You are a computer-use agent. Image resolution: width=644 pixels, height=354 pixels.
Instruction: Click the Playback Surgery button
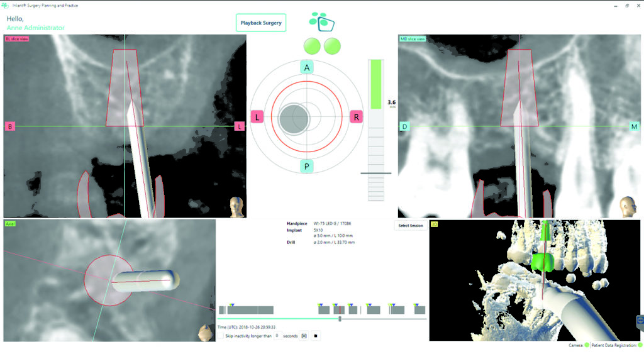tap(261, 23)
